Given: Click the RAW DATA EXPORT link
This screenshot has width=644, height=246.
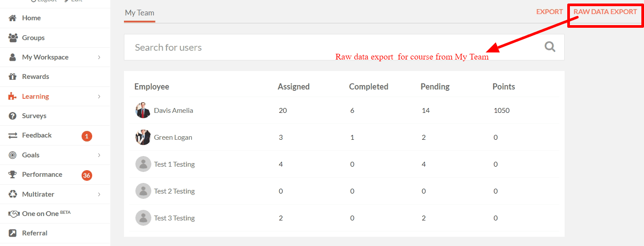Looking at the screenshot, I should click(x=605, y=12).
